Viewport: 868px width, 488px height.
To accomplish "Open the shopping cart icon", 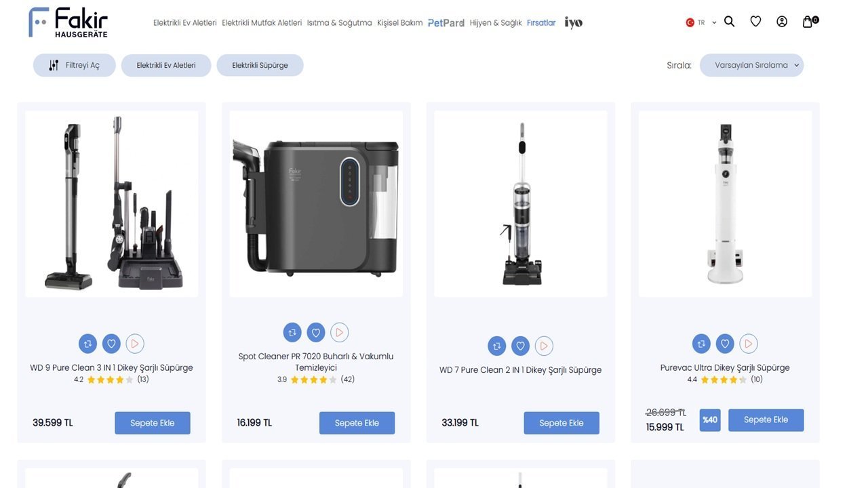I will (808, 22).
